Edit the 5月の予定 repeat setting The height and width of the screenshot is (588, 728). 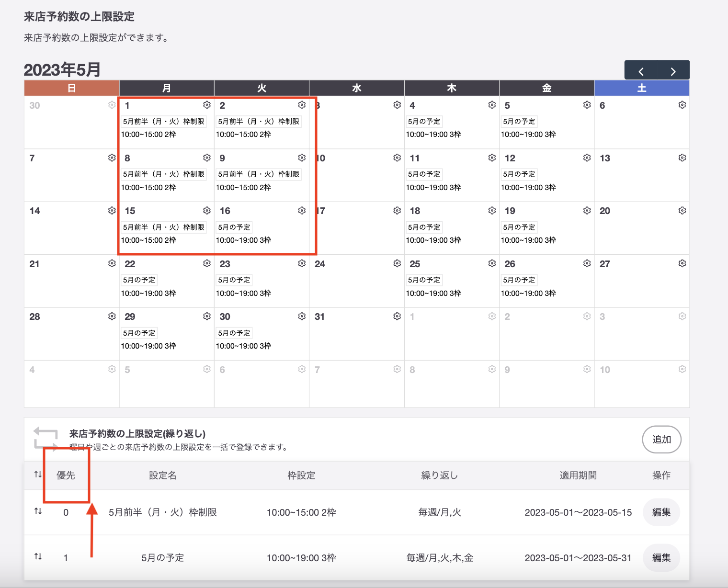coord(661,557)
